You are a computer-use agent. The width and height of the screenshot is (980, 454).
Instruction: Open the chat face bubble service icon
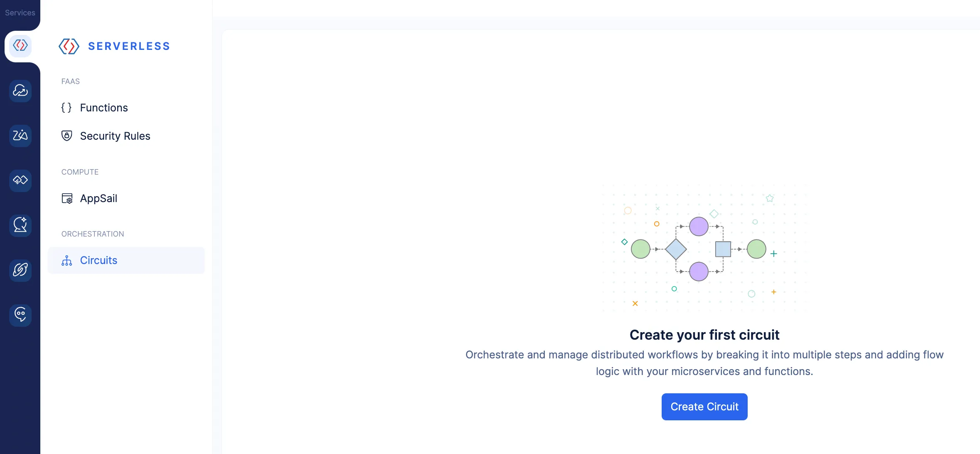point(20,315)
